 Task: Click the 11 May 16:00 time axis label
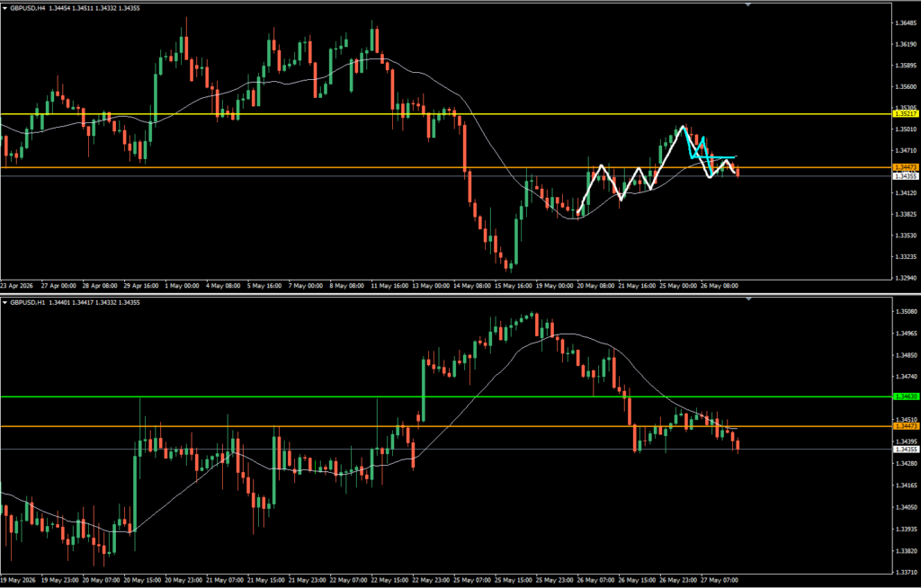pos(389,286)
